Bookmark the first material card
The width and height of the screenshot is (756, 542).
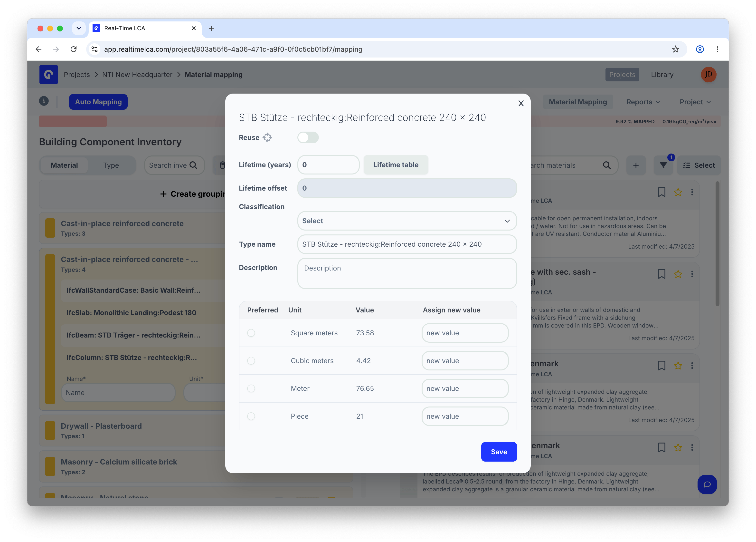tap(662, 192)
